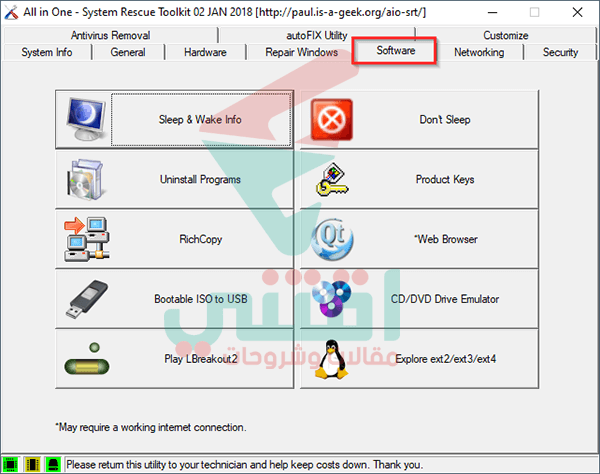Switch to the autoFIX Utility tab
The image size is (600, 474).
(317, 35)
